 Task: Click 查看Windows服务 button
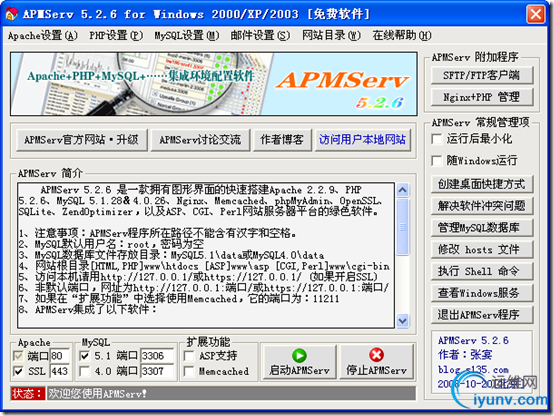pyautogui.click(x=482, y=293)
